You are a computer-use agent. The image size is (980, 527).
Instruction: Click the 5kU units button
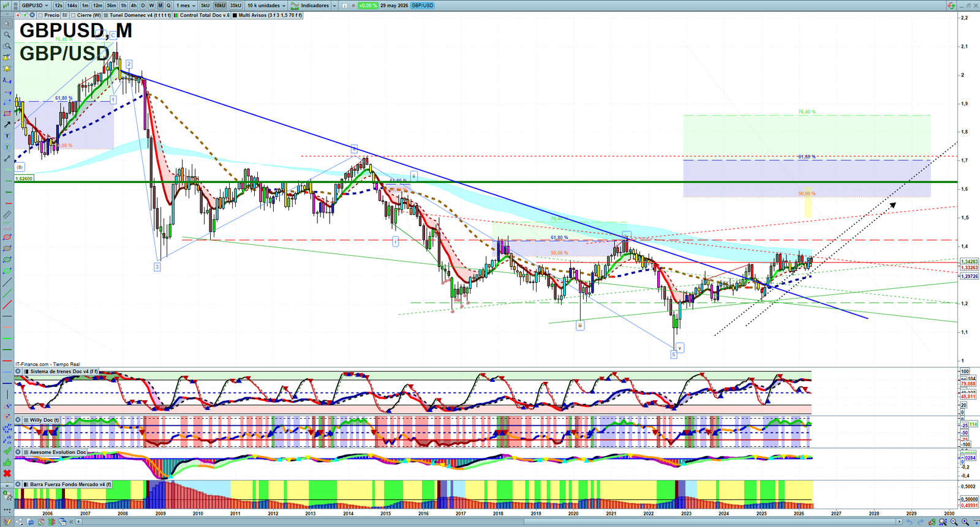[x=205, y=6]
